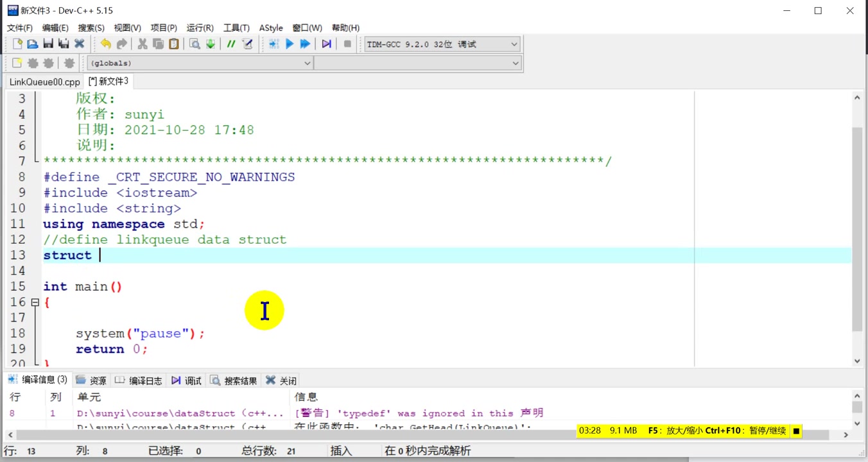The image size is (868, 462).
Task: Click 关闭 to close the report panel
Action: [281, 380]
